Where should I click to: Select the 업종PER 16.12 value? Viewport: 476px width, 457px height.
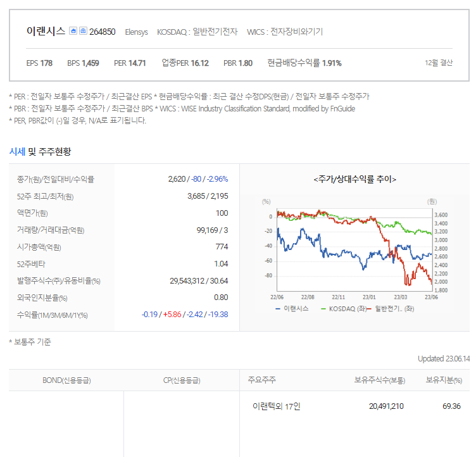pyautogui.click(x=185, y=63)
